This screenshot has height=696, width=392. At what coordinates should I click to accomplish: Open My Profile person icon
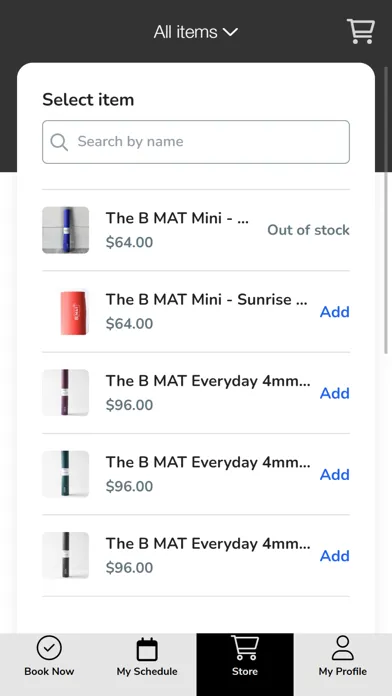point(343,648)
